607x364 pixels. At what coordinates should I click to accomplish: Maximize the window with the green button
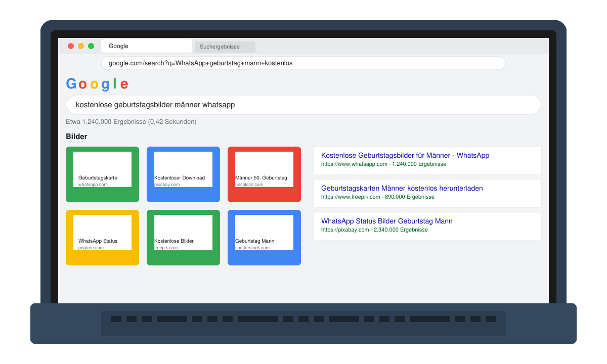[91, 46]
